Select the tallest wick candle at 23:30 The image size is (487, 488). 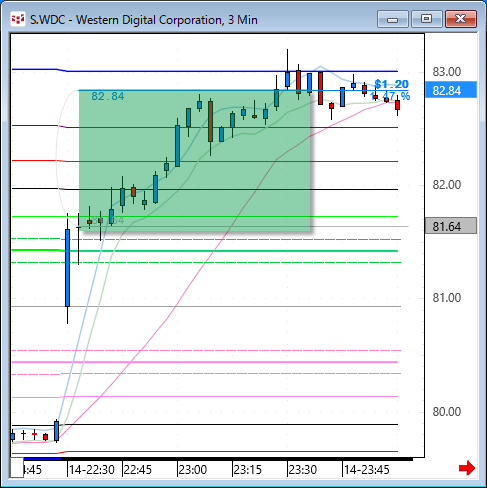pos(287,69)
